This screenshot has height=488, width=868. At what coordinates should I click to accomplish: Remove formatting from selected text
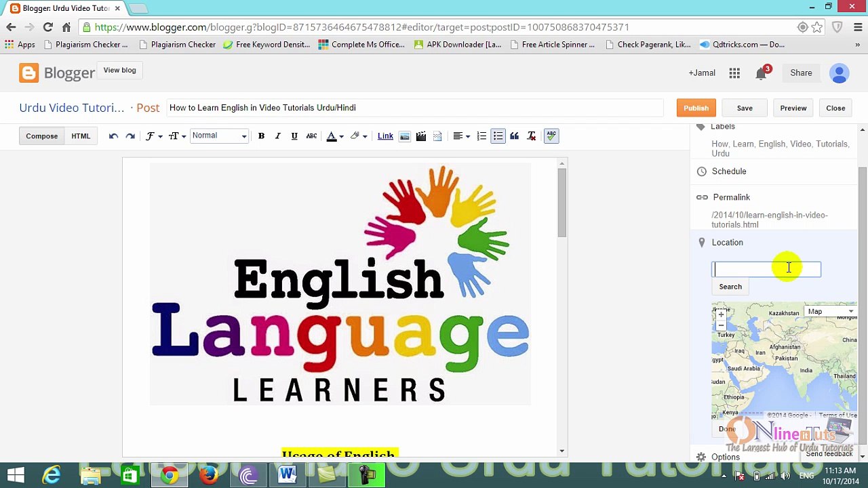coord(532,136)
